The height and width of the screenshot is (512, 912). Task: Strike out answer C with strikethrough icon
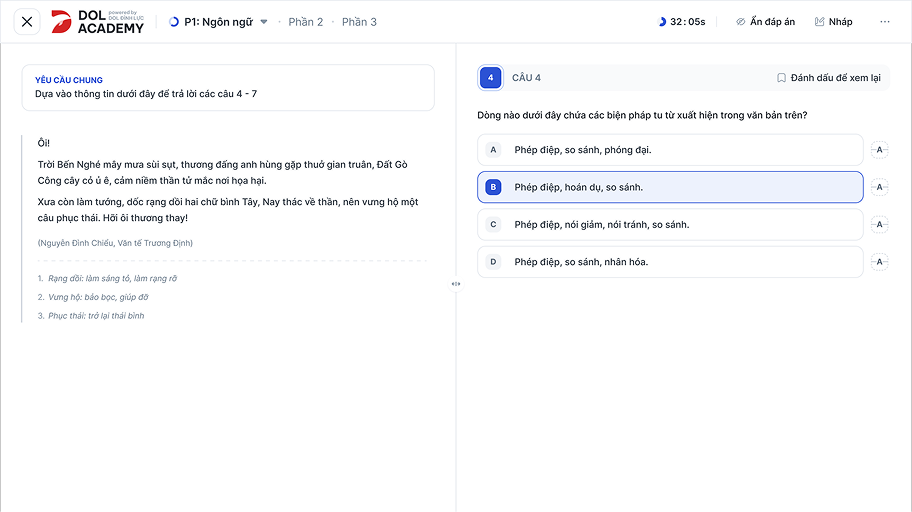point(879,225)
